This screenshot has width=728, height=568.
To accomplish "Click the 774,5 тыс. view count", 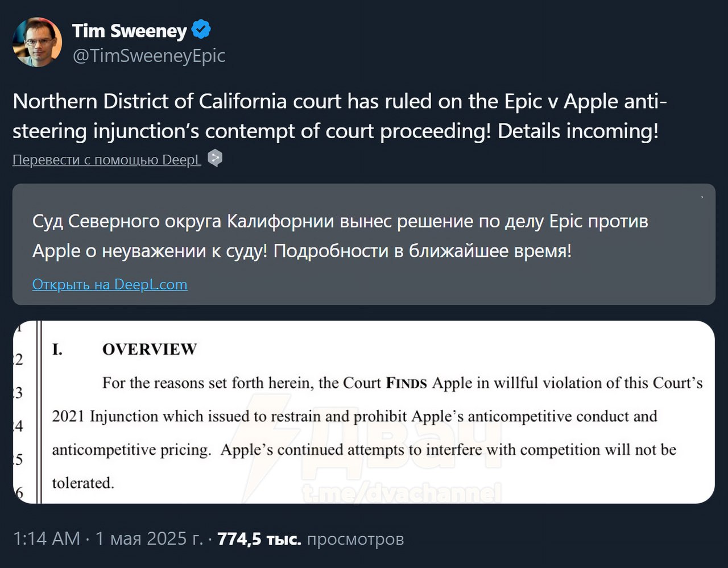I will point(259,538).
